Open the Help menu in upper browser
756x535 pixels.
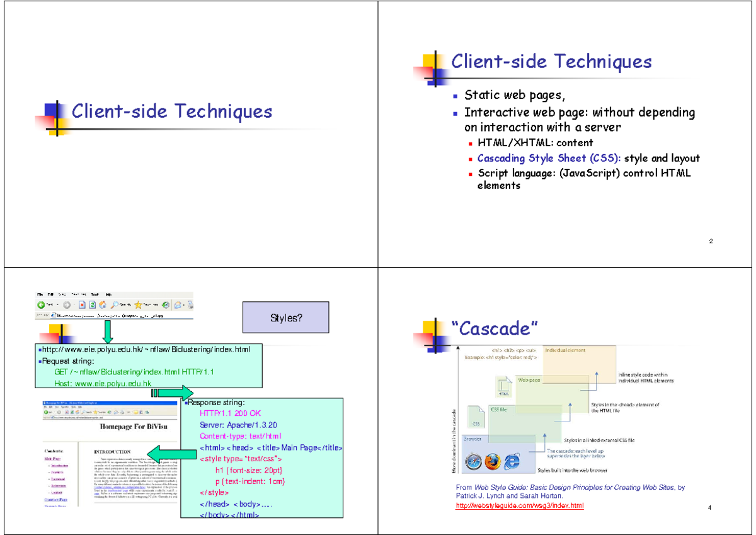(x=108, y=294)
